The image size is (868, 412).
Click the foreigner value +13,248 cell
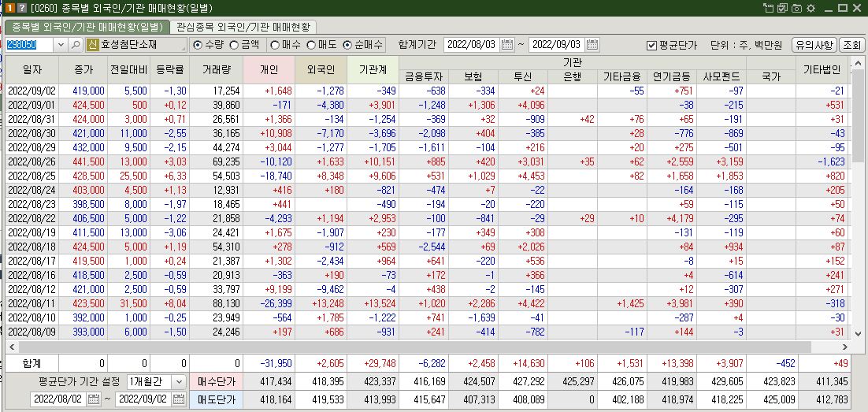coord(321,303)
